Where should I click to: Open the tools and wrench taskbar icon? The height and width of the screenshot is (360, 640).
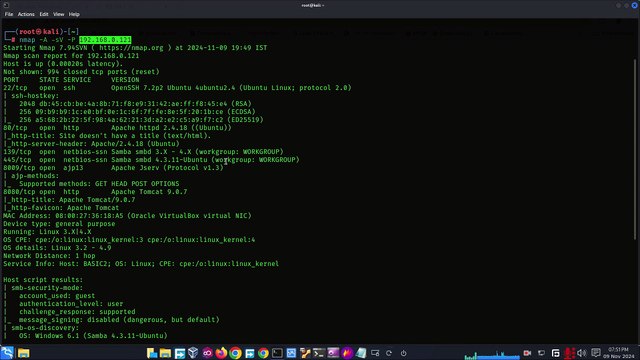pos(305,353)
